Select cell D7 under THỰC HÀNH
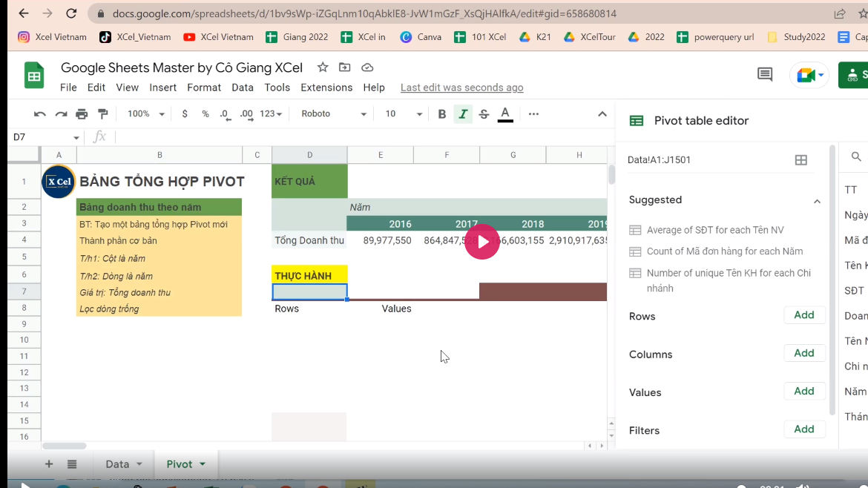This screenshot has height=488, width=868. tap(309, 291)
